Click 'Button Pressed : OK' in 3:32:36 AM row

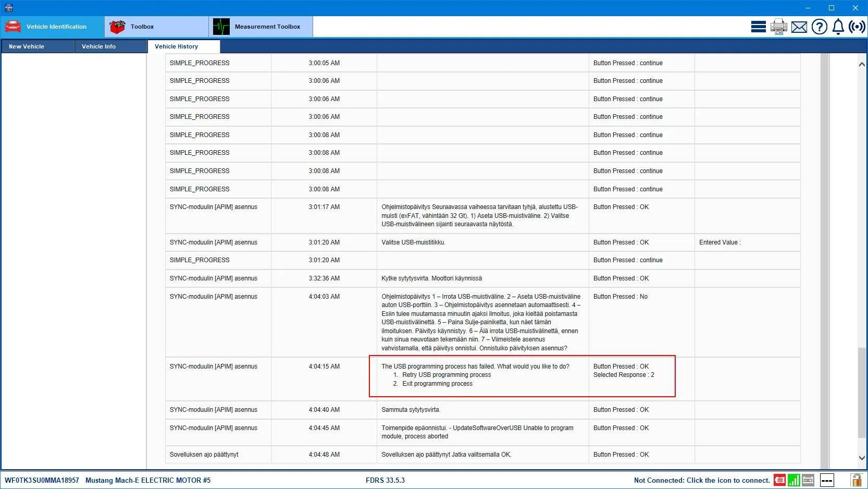coord(621,278)
